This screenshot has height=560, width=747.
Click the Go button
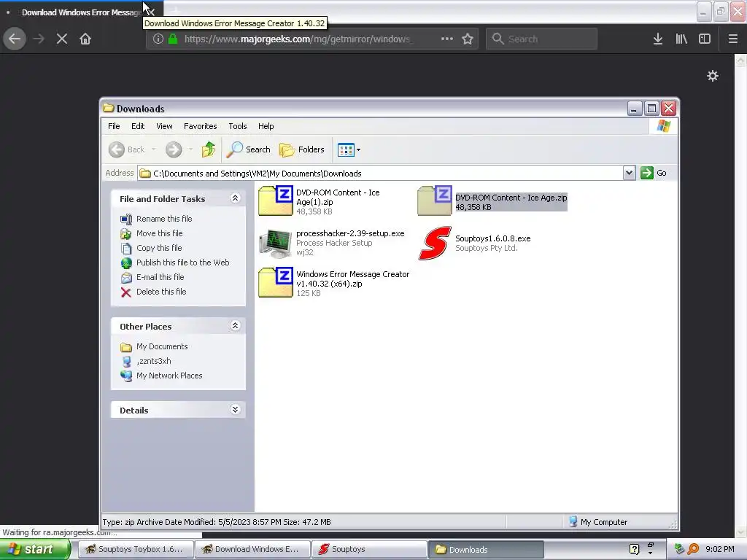(x=654, y=173)
